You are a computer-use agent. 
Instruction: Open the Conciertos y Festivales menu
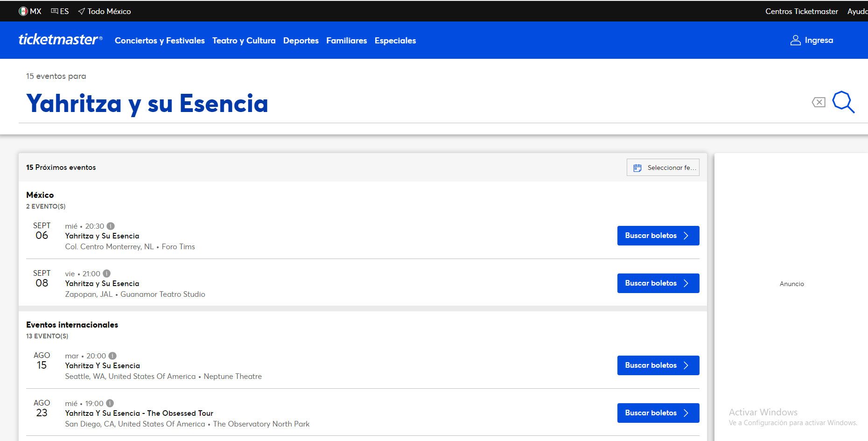tap(160, 41)
